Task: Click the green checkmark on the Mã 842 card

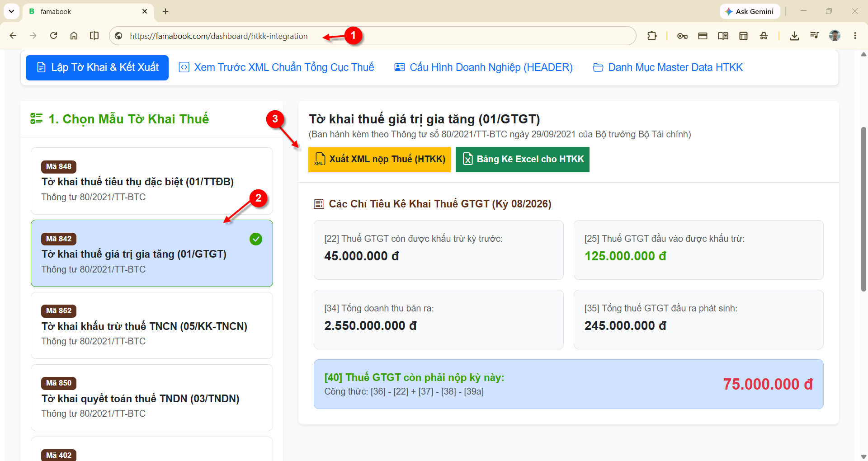Action: [x=256, y=239]
